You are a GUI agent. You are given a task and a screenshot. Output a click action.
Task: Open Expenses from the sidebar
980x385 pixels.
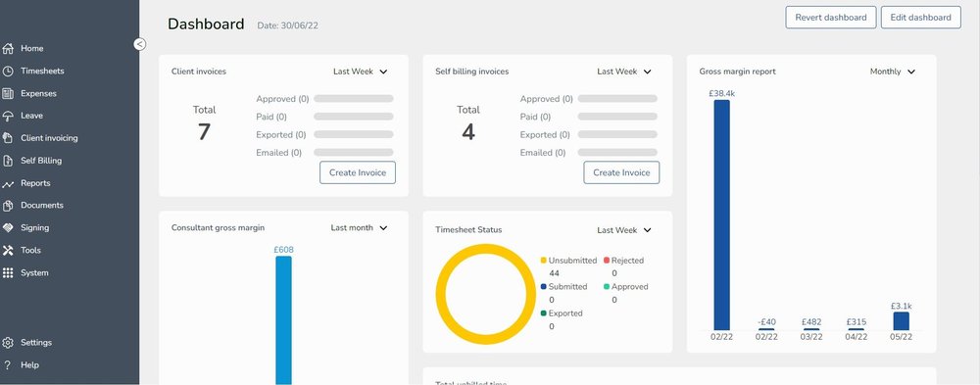coord(39,93)
